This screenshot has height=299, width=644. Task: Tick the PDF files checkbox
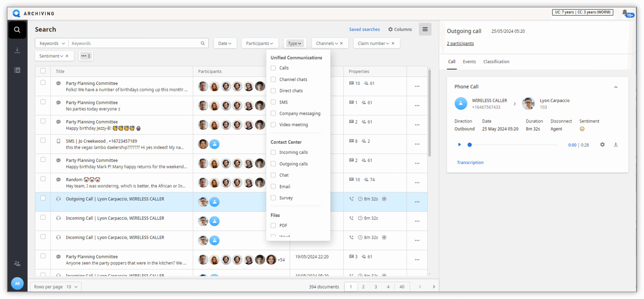[273, 226]
